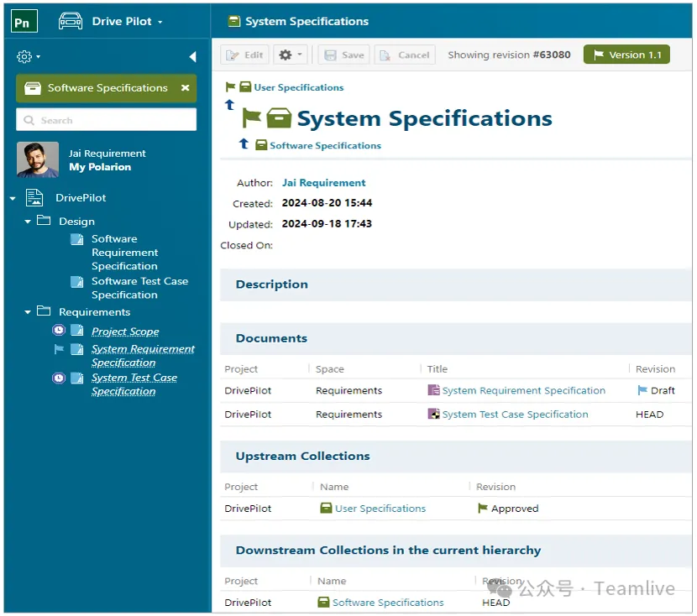Open My Polarion link
Image resolution: width=697 pixels, height=616 pixels.
pos(100,167)
